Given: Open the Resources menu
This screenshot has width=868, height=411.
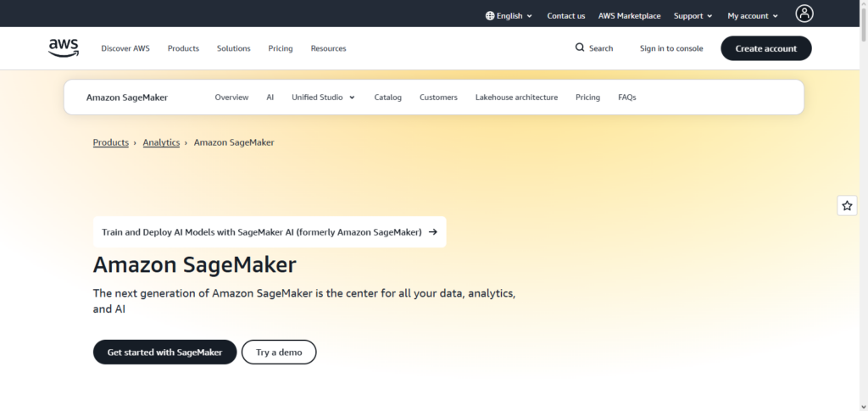Looking at the screenshot, I should [x=328, y=48].
